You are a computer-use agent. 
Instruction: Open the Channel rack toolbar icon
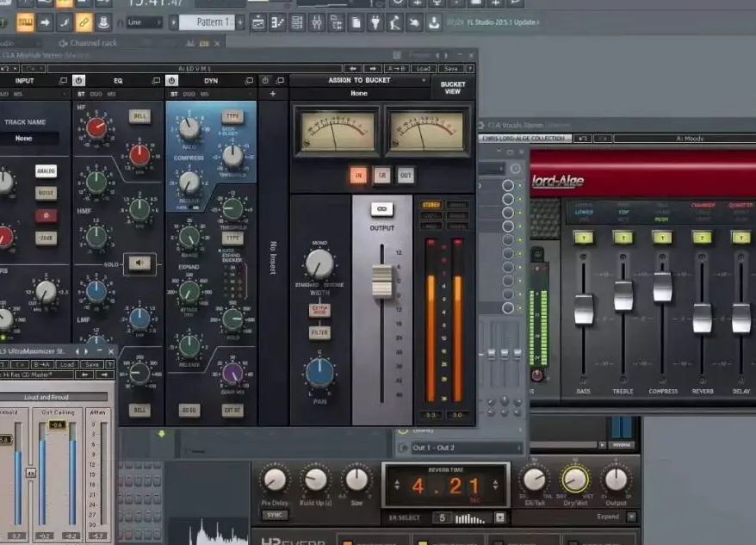coord(297,22)
